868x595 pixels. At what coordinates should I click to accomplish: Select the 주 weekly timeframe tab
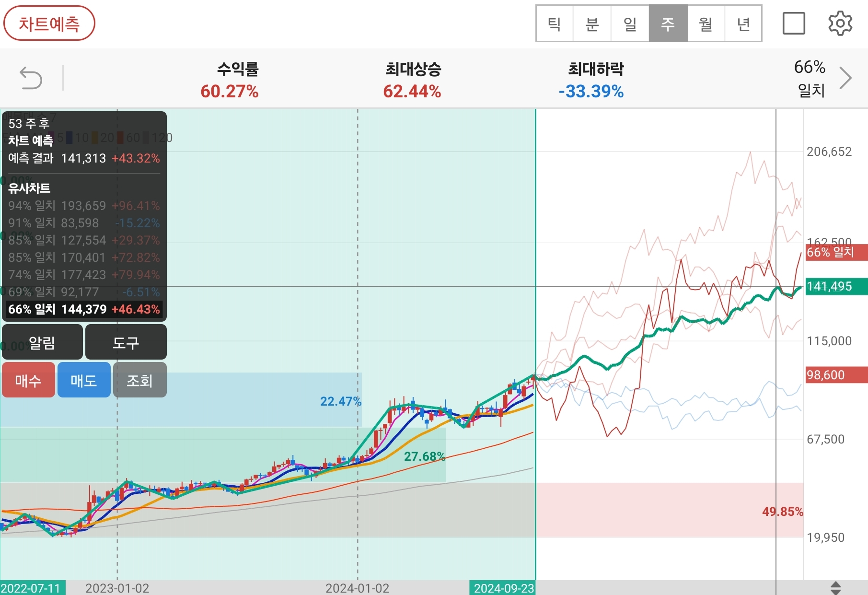pyautogui.click(x=668, y=23)
